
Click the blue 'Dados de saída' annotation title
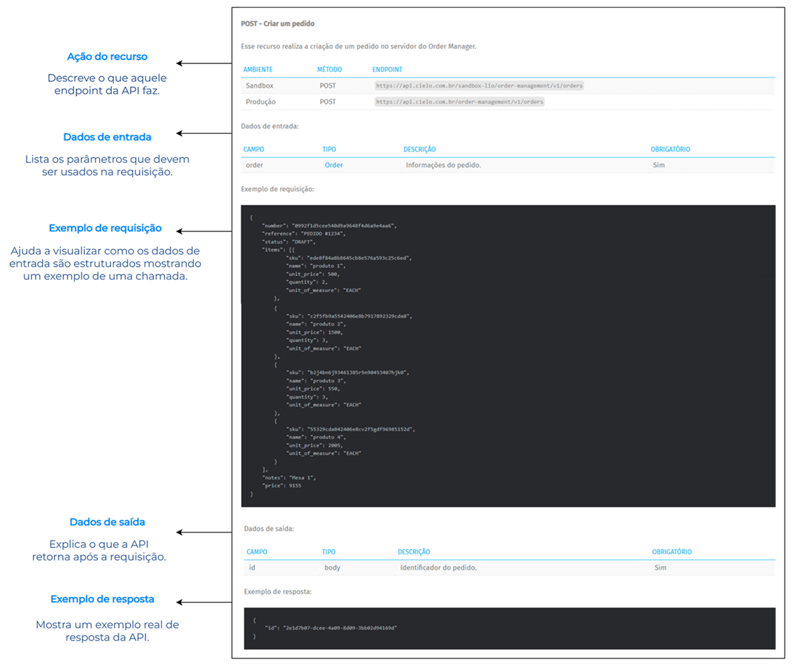(107, 522)
